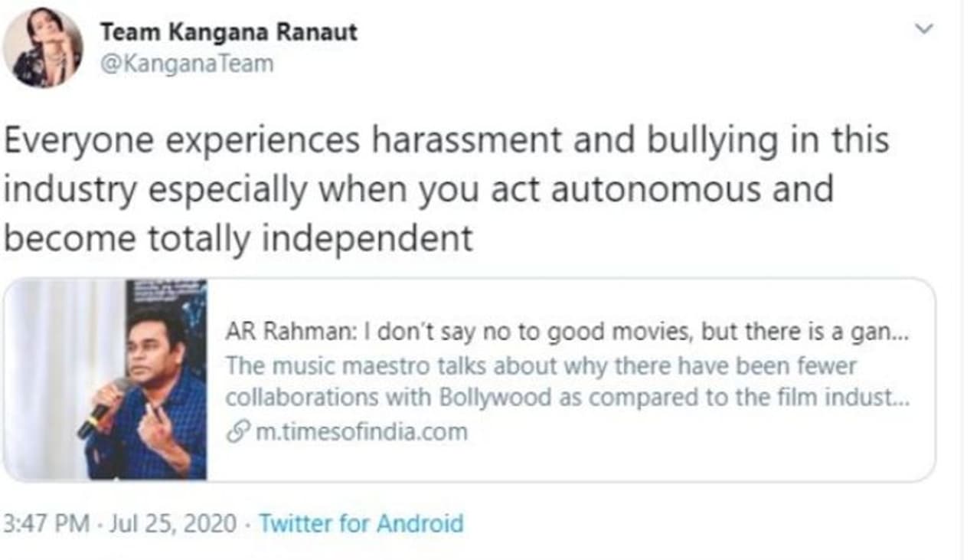Click the @KanganaTeam handle
This screenshot has width=980, height=560.
point(187,63)
